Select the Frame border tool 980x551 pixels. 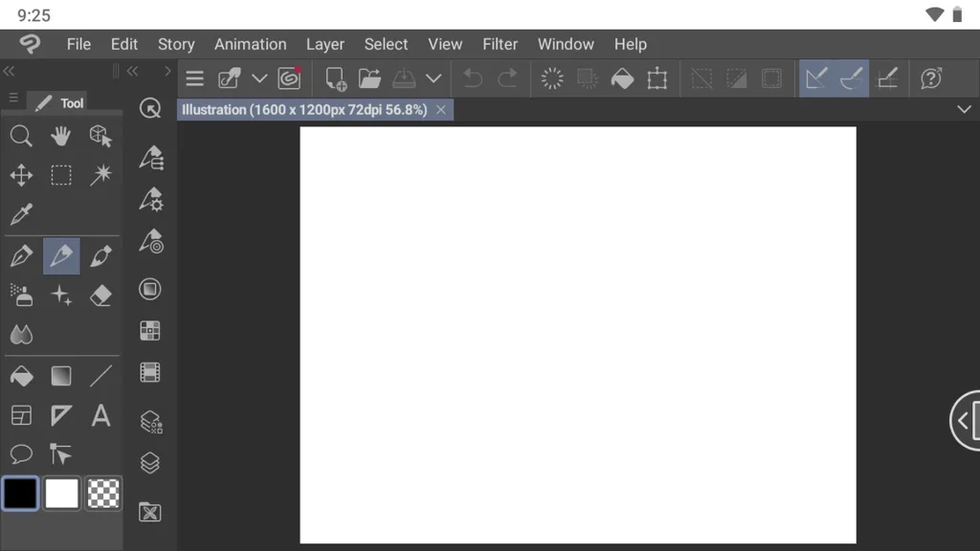[x=21, y=415]
